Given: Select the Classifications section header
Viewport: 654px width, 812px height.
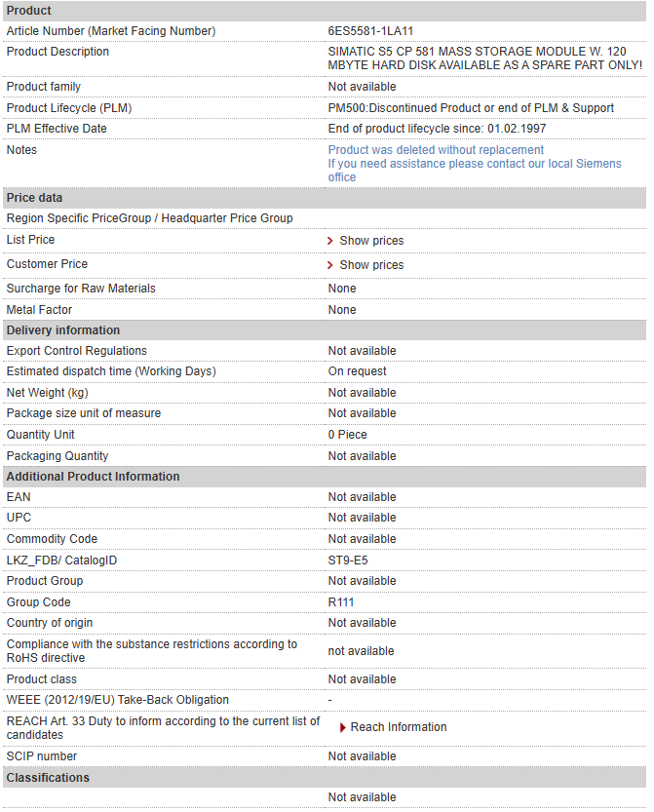Looking at the screenshot, I should 325,778.
